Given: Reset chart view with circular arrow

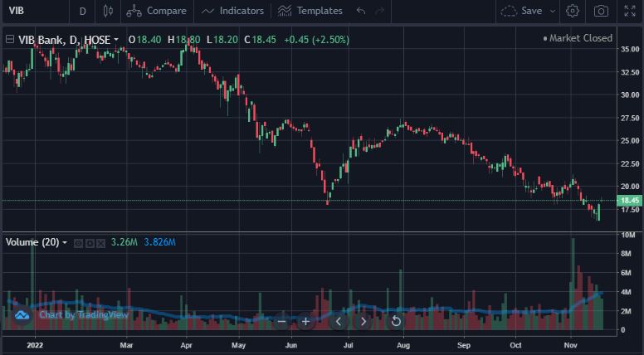Looking at the screenshot, I should coord(396,321).
